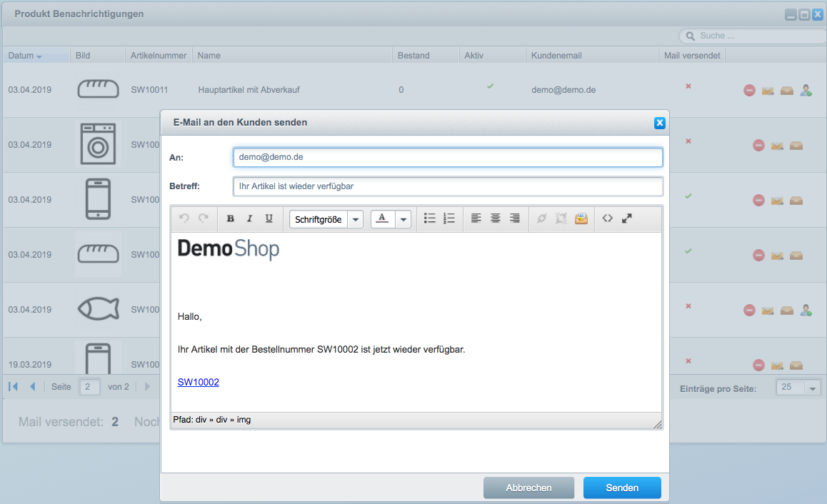This screenshot has height=504, width=827.
Task: Click the Aktiv column header
Action: [492, 56]
